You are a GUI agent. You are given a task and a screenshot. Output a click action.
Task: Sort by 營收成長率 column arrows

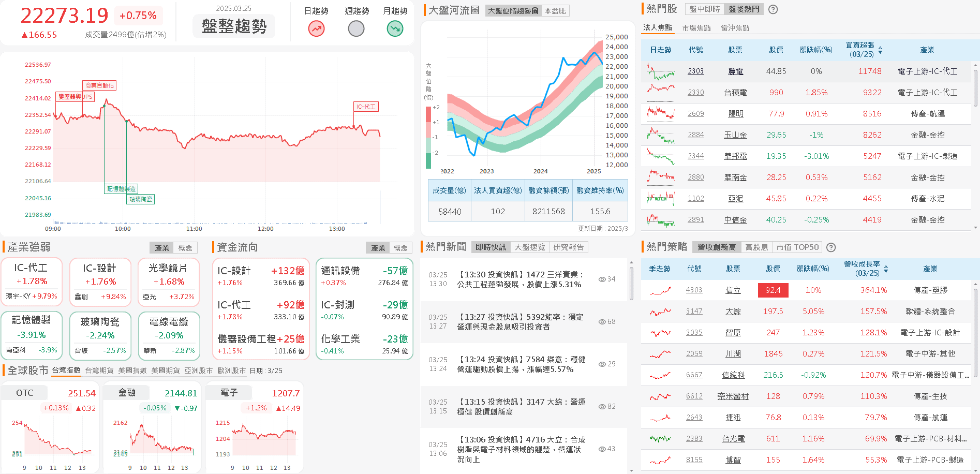tap(886, 269)
